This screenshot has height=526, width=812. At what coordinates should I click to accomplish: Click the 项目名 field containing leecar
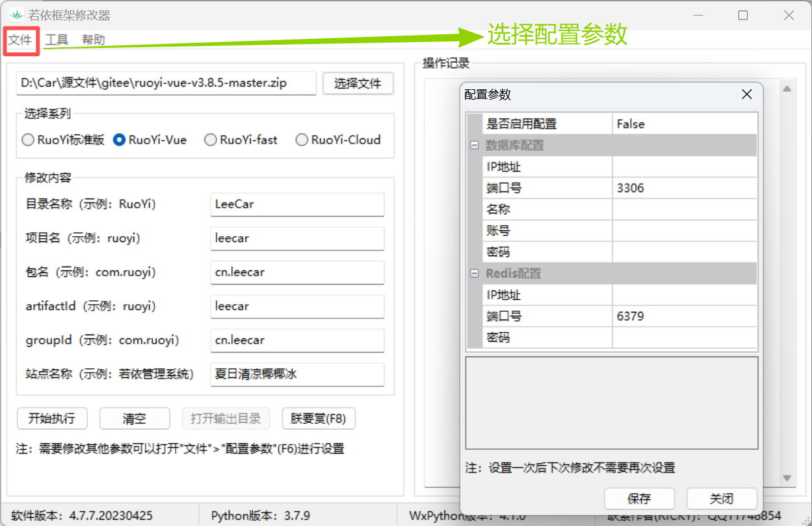297,238
